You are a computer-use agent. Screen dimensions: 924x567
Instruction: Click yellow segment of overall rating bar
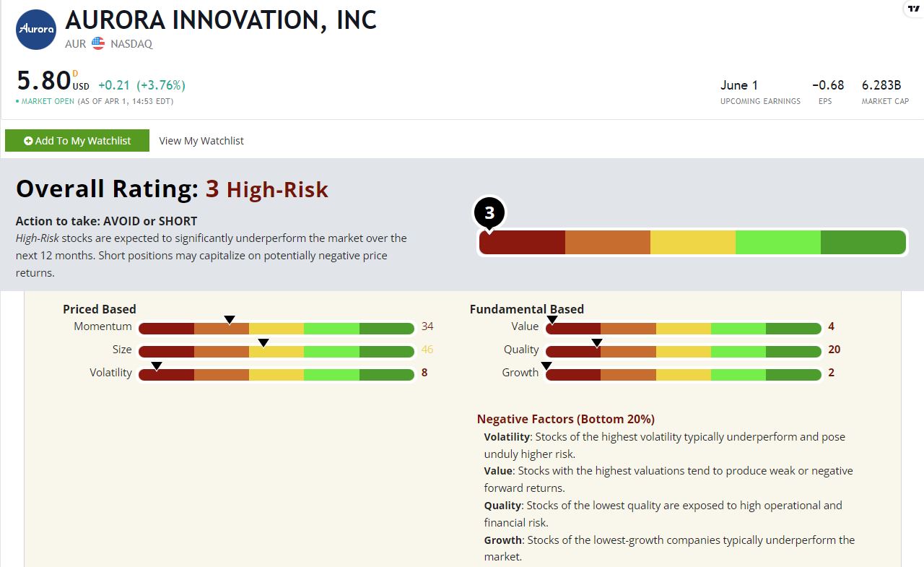pos(693,243)
